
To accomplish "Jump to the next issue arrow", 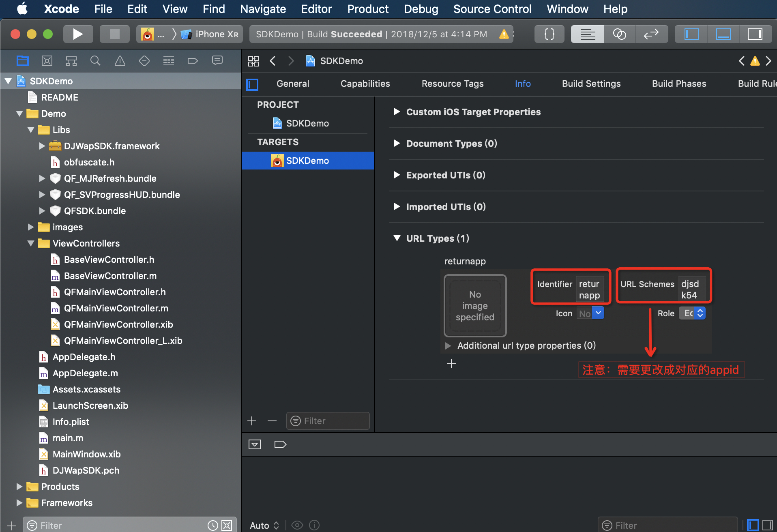I will click(x=768, y=61).
